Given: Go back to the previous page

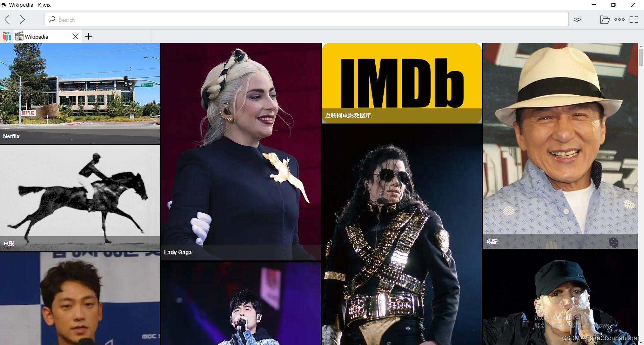Looking at the screenshot, I should tap(7, 19).
